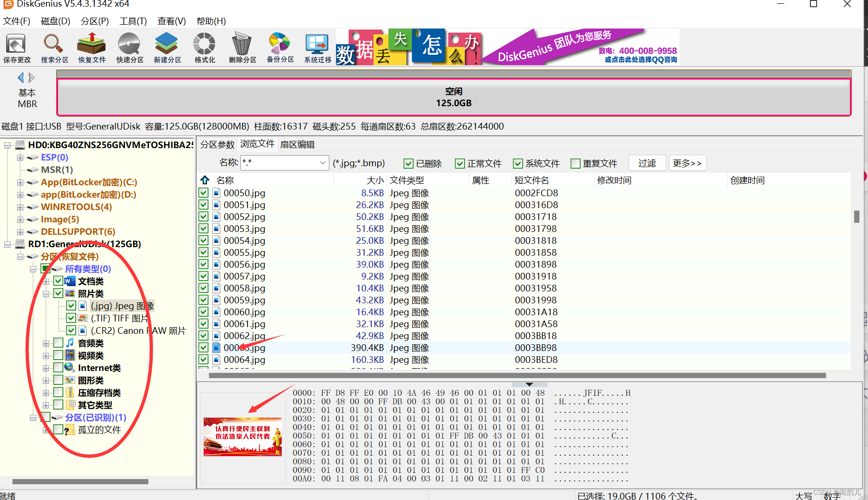
Task: Open the 名称 filename filter dropdown
Action: [323, 162]
